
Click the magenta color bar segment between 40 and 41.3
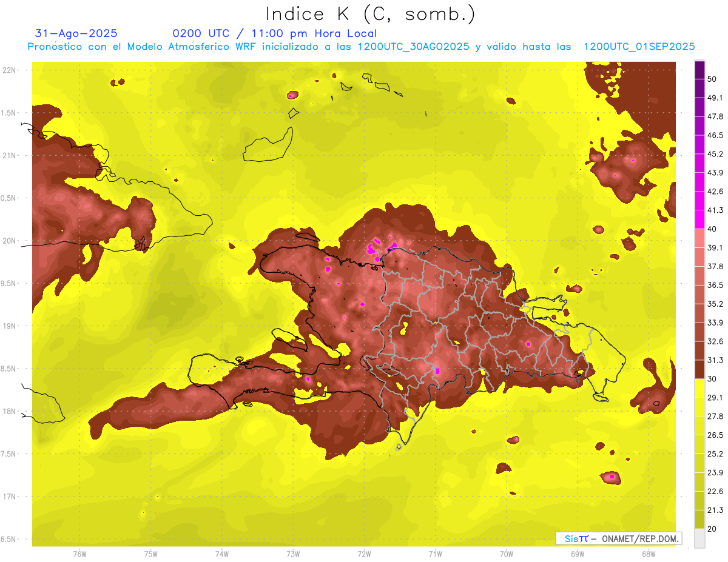(699, 219)
